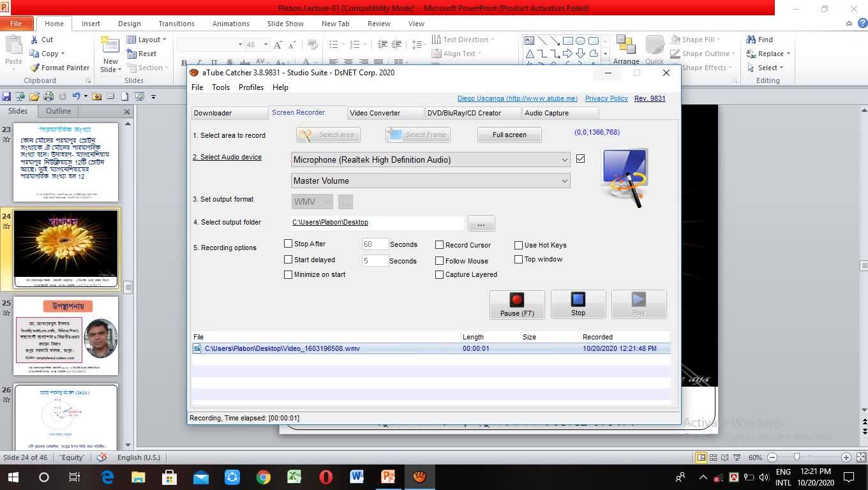Click the zoom in plus button
Screen dimensions: 868x490
click(846, 457)
